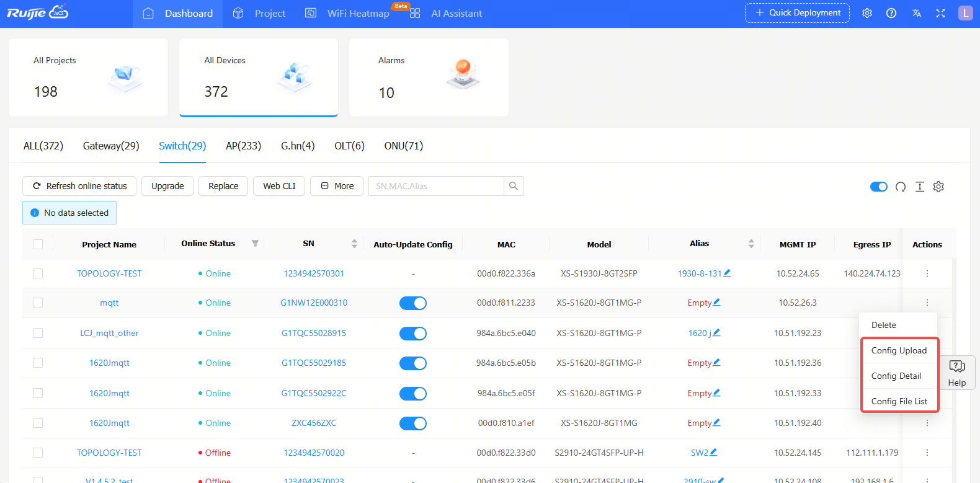
Task: Open the top bar settings gear
Action: (867, 13)
